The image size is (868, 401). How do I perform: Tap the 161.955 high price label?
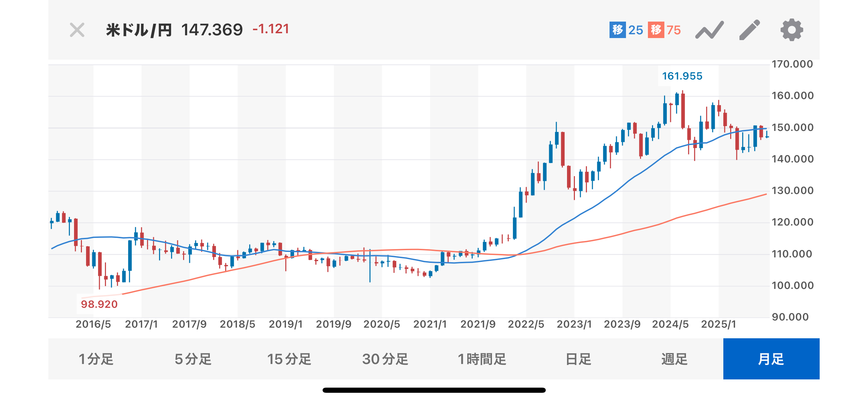682,76
